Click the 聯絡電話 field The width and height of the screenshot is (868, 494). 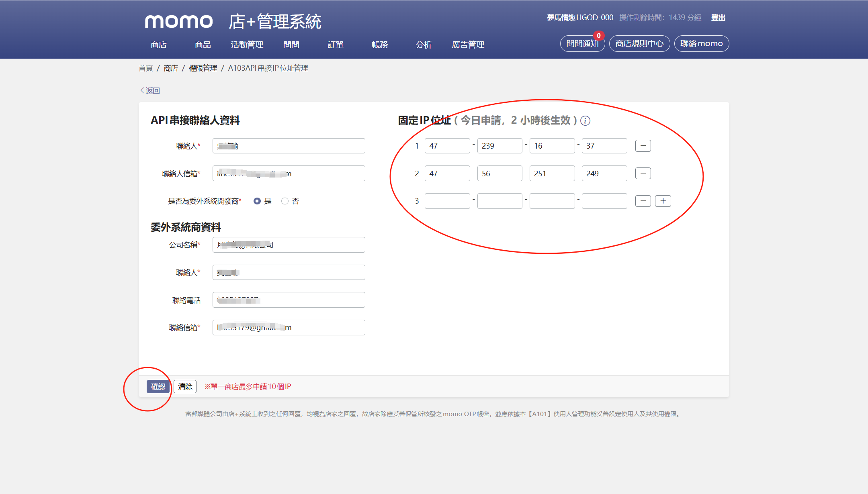point(289,300)
